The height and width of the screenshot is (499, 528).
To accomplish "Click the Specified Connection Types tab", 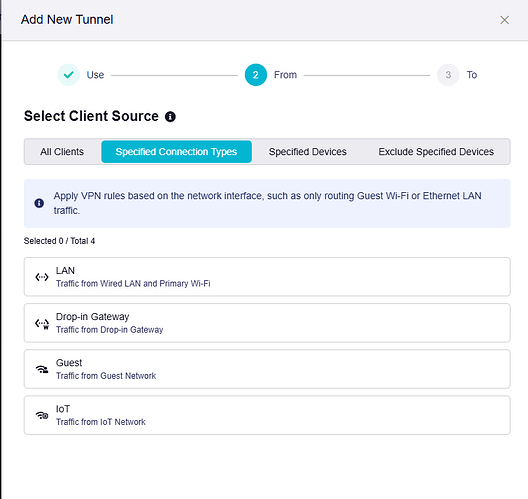I will [176, 152].
